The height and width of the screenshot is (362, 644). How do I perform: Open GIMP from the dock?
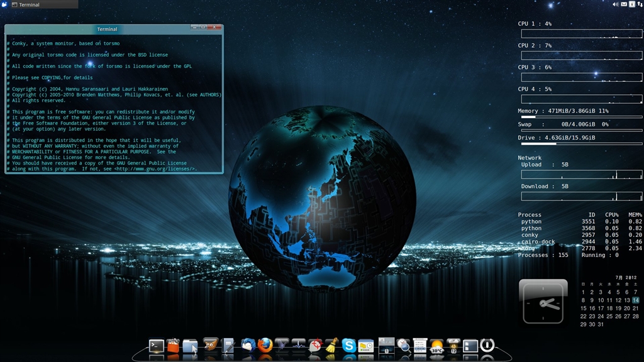(211, 345)
